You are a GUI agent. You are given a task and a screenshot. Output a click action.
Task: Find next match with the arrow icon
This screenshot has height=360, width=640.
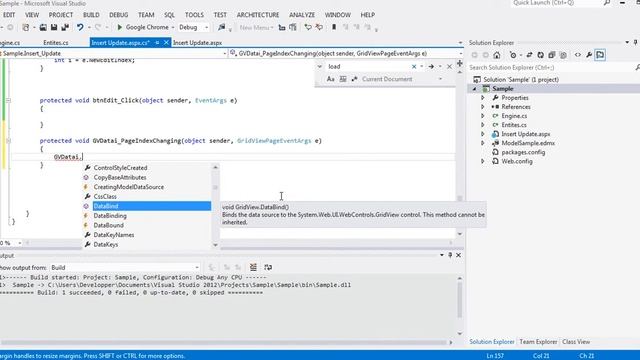(431, 67)
